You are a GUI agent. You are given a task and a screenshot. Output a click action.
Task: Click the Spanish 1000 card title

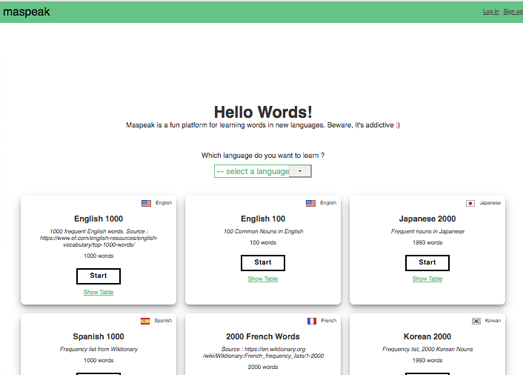click(98, 337)
